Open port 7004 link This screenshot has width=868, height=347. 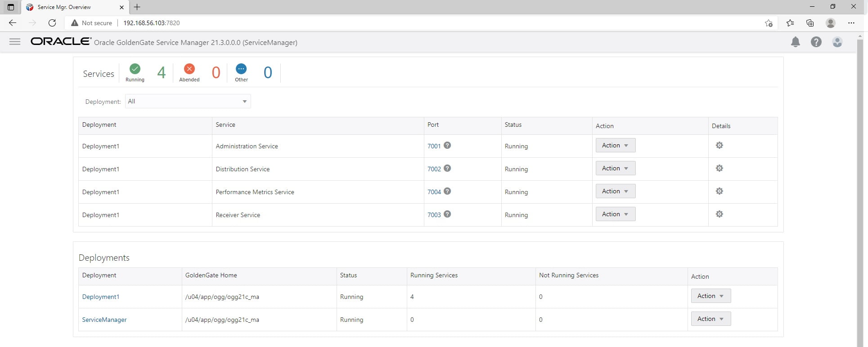pyautogui.click(x=434, y=192)
